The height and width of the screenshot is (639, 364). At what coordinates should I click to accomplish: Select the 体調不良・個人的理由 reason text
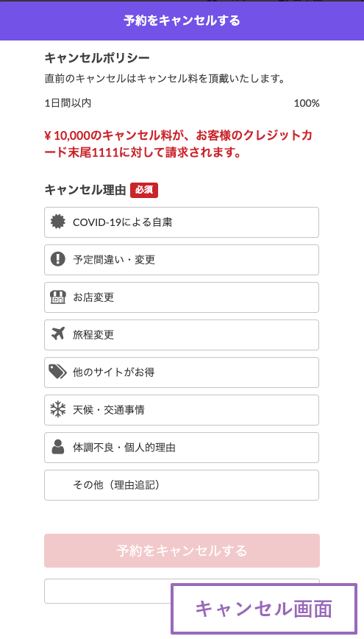[124, 448]
